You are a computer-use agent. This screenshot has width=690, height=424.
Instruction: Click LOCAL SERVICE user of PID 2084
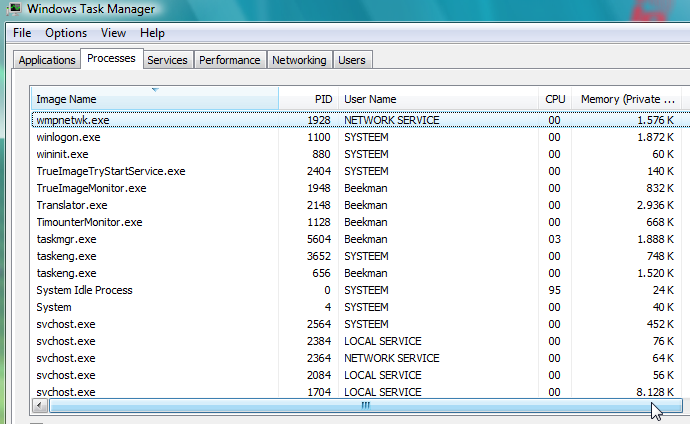[x=383, y=375]
